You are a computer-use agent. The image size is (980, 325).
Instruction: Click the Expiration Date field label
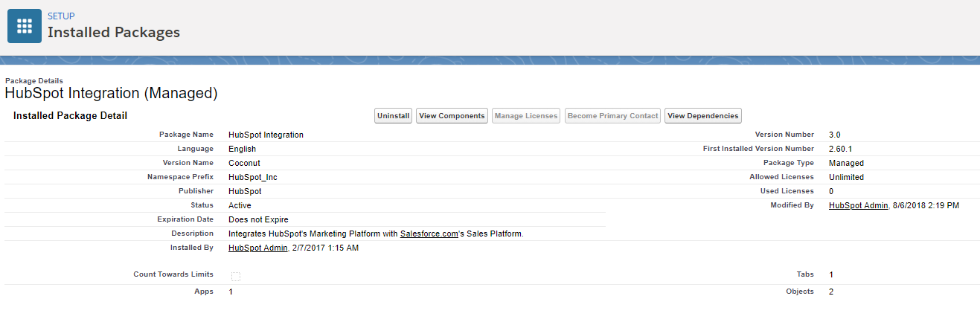(185, 219)
